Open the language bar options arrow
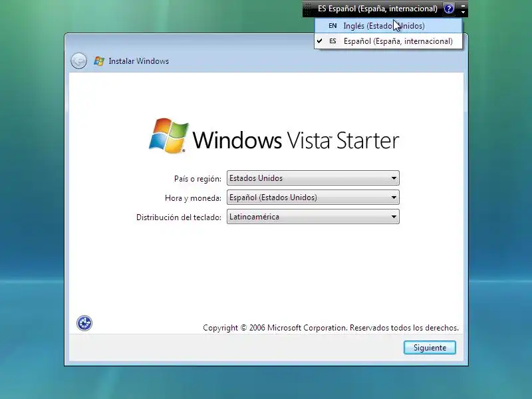The width and height of the screenshot is (532, 399). [x=463, y=12]
